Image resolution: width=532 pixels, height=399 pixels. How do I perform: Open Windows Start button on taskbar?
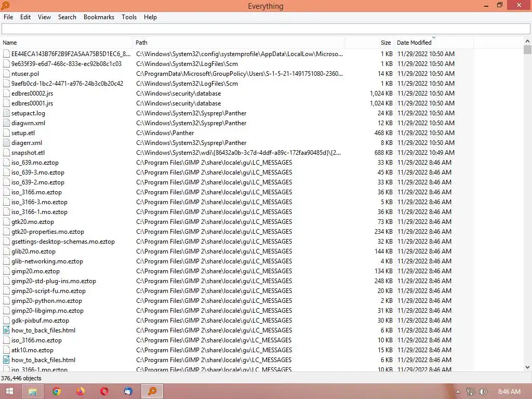pos(9,391)
